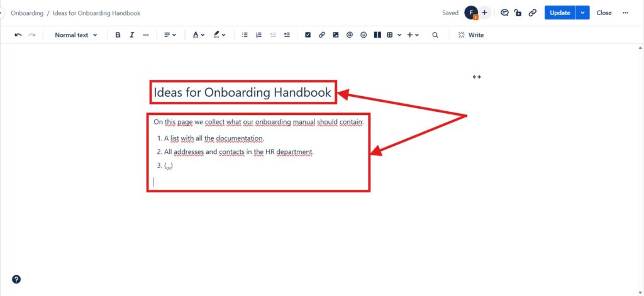
Task: Insert a bullet list
Action: point(245,35)
